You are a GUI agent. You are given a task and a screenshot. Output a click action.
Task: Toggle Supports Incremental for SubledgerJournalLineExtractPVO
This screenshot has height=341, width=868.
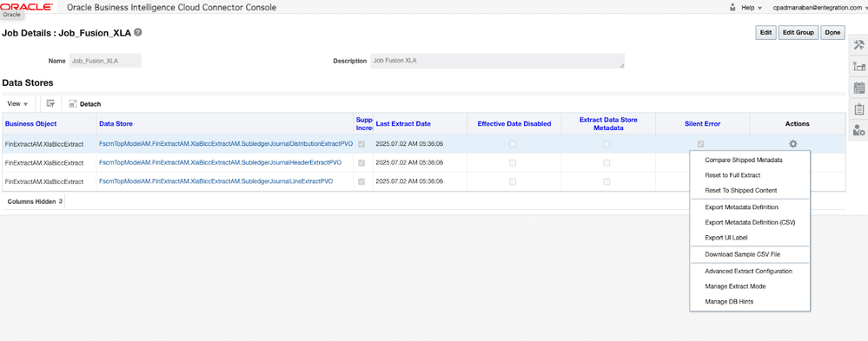(x=362, y=181)
